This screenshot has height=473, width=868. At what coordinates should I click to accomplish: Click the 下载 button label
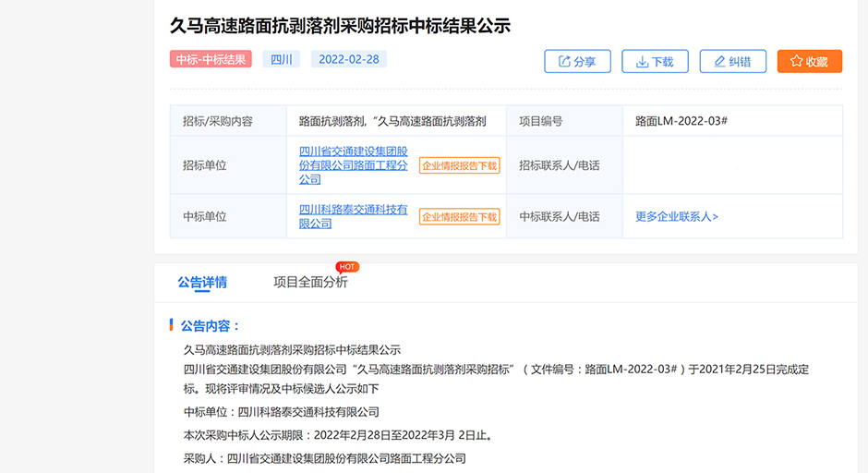pos(662,62)
